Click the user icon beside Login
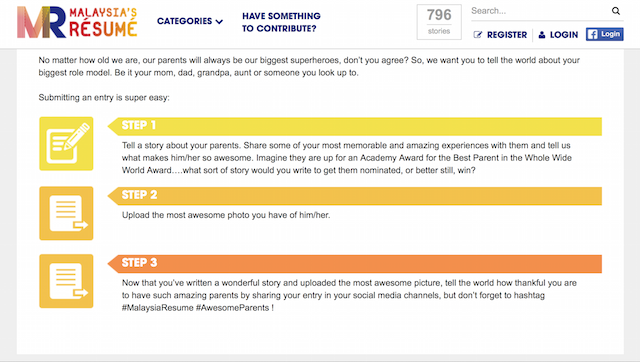640x362 pixels. 542,35
